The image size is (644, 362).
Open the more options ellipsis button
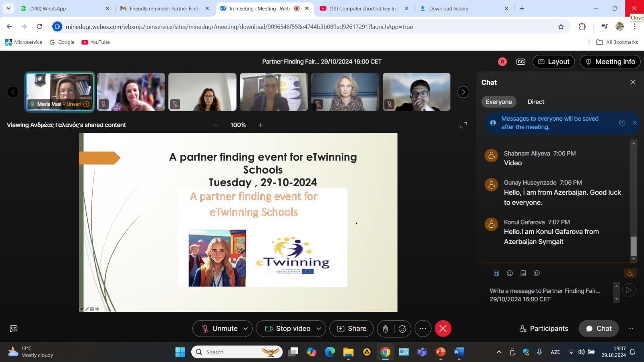point(423,329)
